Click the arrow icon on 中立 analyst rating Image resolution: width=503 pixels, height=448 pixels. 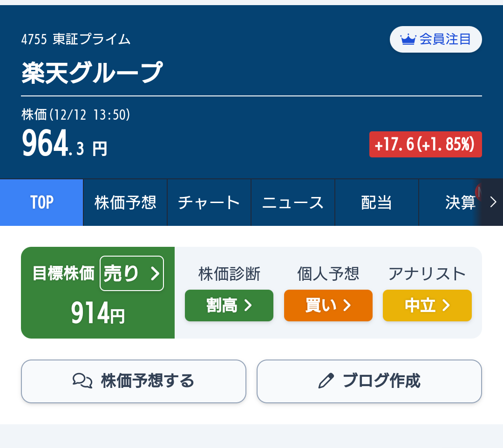(x=446, y=305)
